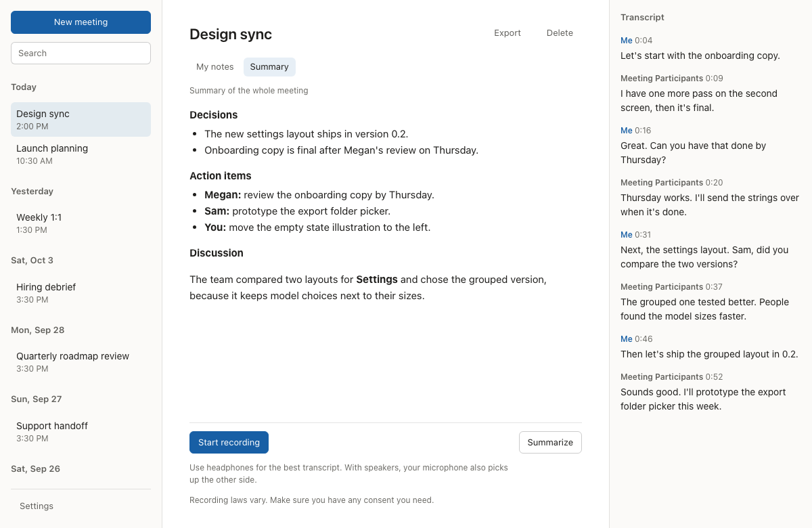Image resolution: width=812 pixels, height=528 pixels.
Task: Click the onboarding copy decision bullet
Action: (341, 150)
